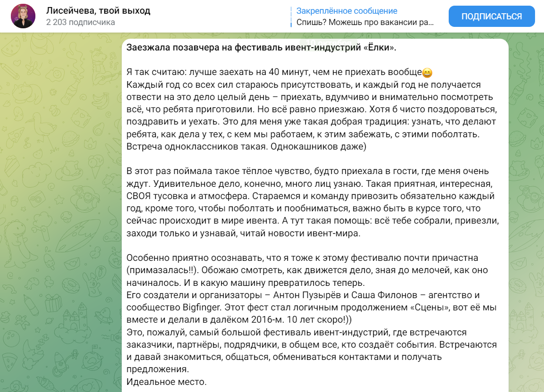The image size is (544, 392).
Task: Click the pinned preview text Спишь? Можешь про вакансии
Action: pyautogui.click(x=365, y=22)
